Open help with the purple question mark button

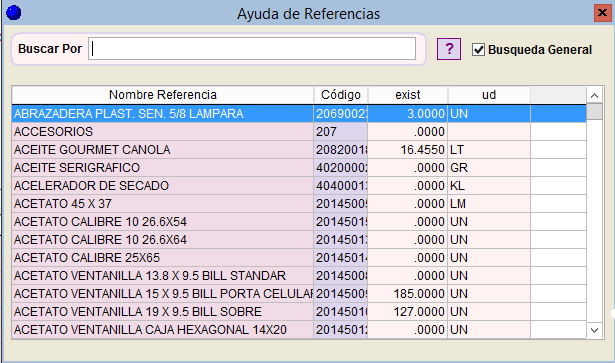click(x=449, y=49)
